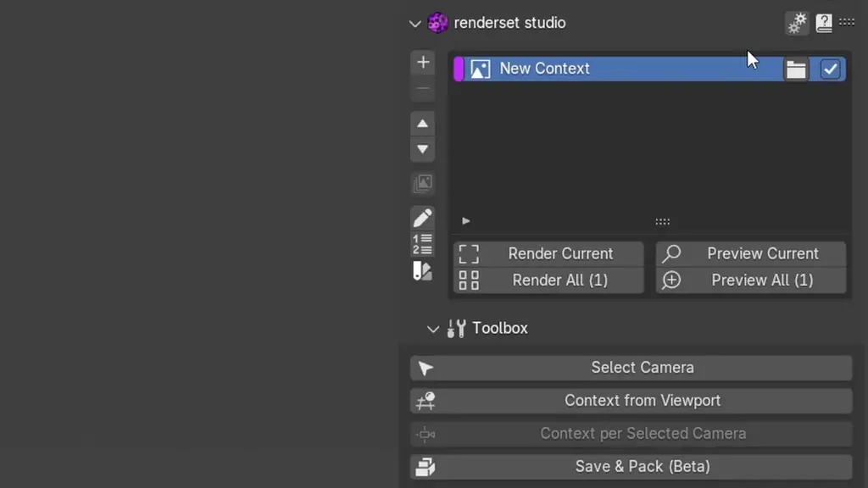Open output folder of New Context
The height and width of the screenshot is (488, 868).
click(796, 69)
